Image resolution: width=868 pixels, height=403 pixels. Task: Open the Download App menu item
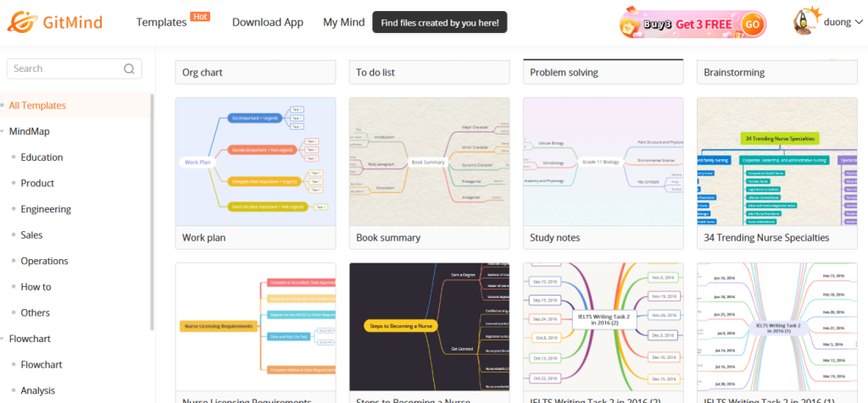(x=267, y=22)
